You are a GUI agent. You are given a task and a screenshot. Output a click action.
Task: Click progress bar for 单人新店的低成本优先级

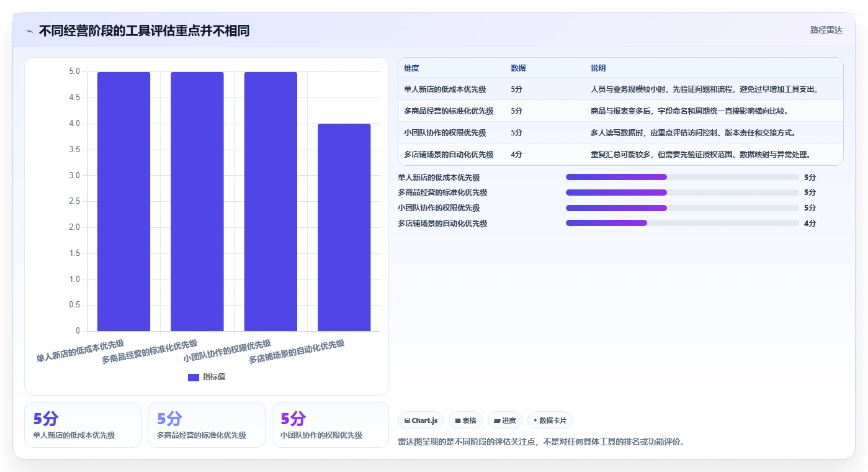click(682, 177)
